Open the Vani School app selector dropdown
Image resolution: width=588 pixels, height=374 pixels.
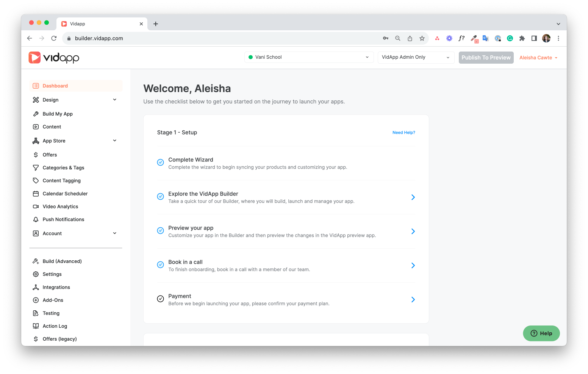point(309,57)
